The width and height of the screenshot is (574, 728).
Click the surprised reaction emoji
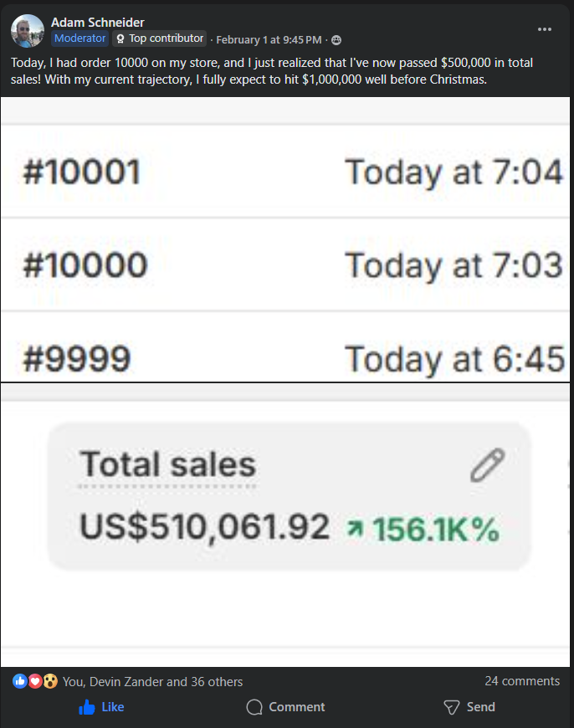pos(51,680)
